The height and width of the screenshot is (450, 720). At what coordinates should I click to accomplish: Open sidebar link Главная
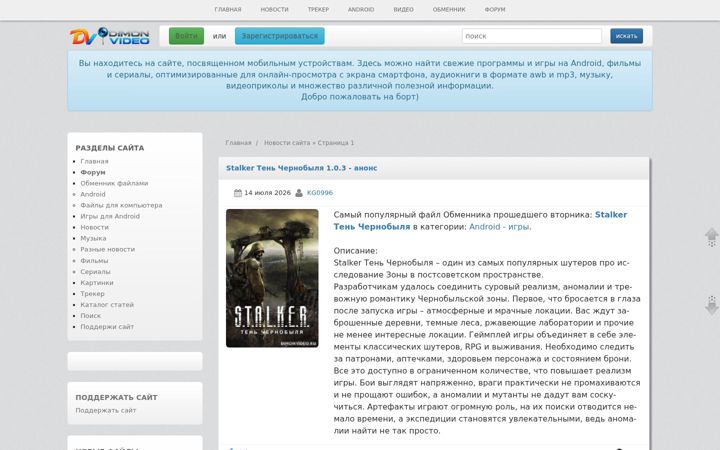click(x=94, y=161)
